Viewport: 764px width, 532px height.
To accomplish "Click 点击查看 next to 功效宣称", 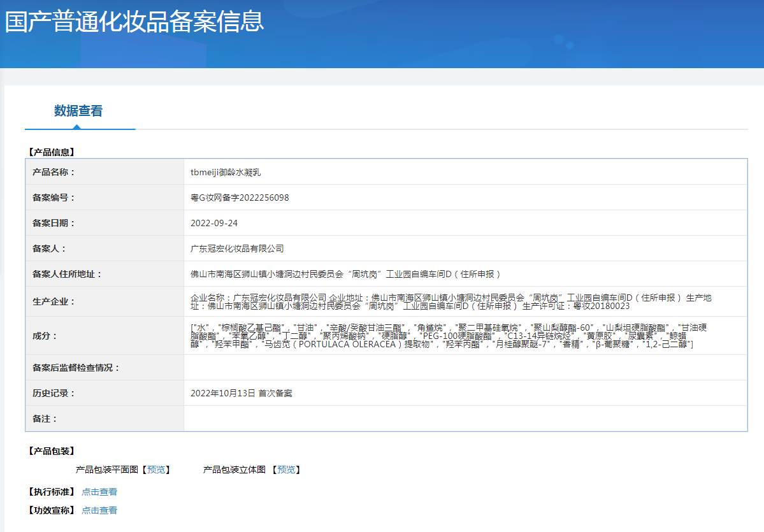I will point(99,510).
